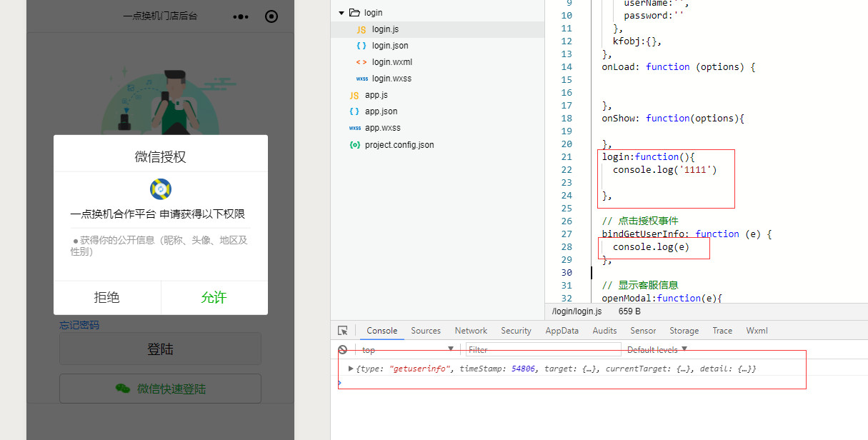868x440 pixels.
Task: Click the 659 B file size text
Action: coord(629,311)
